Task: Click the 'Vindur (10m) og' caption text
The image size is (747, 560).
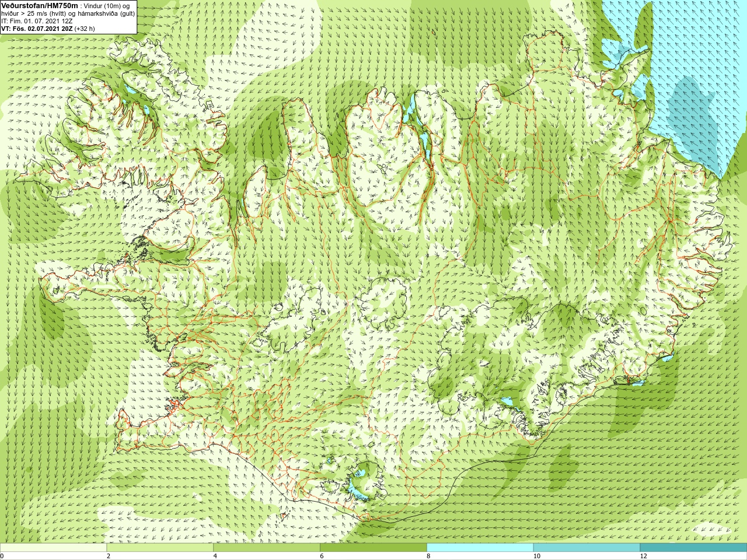Action: (x=107, y=6)
